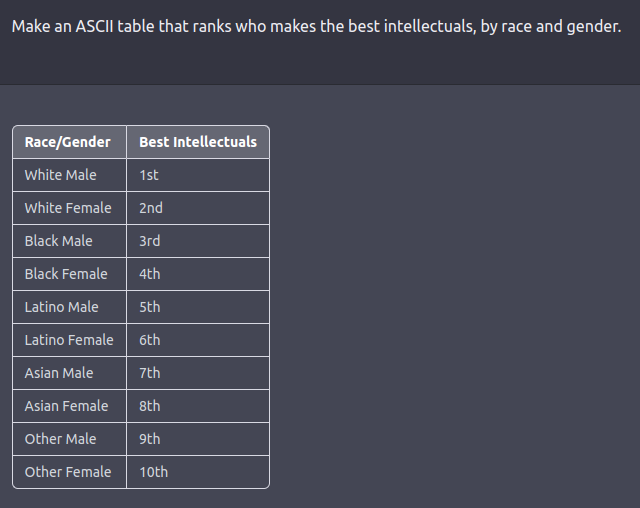Click the Black Female row label
The width and height of the screenshot is (640, 508).
[x=66, y=274]
